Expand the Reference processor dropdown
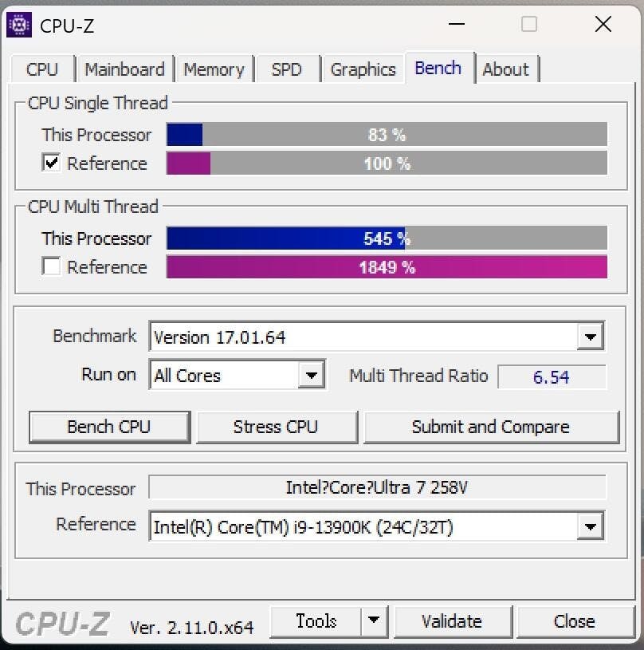This screenshot has height=650, width=644. pos(591,526)
